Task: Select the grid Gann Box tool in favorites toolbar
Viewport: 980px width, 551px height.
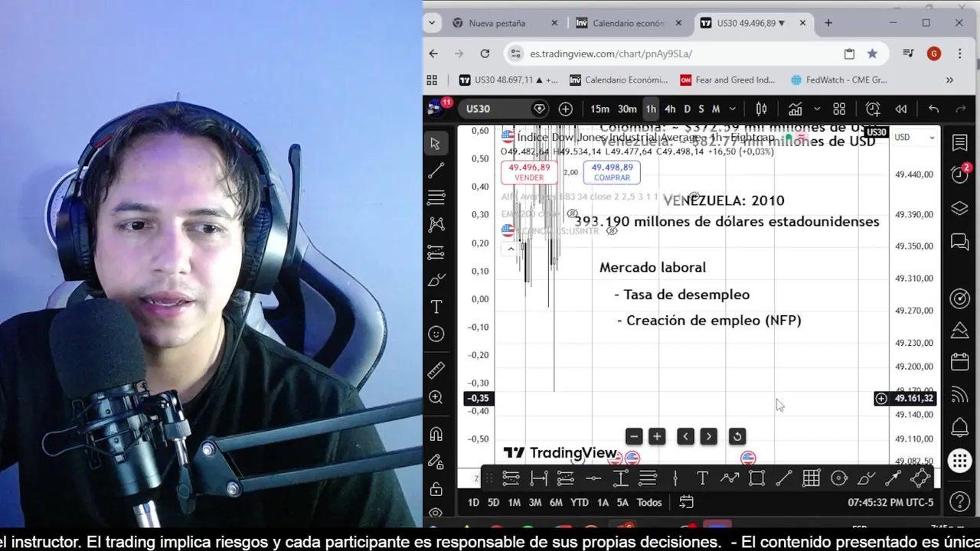Action: tap(812, 478)
